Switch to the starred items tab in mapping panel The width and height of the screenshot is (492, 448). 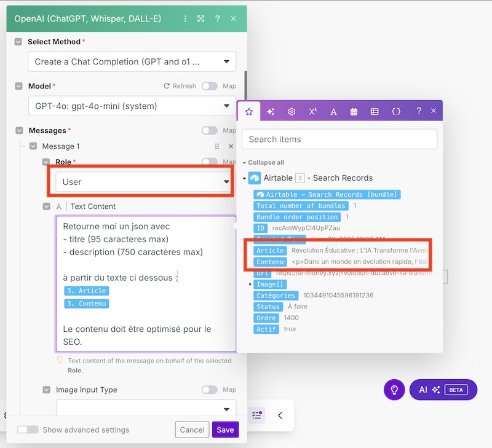click(x=249, y=112)
